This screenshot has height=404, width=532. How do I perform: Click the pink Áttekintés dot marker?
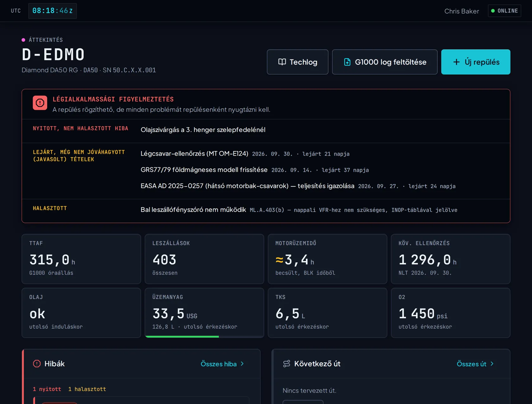(23, 40)
